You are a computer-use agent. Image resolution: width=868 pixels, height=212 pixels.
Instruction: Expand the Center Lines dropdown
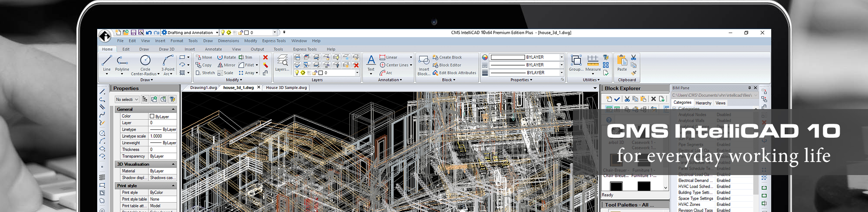(411, 65)
